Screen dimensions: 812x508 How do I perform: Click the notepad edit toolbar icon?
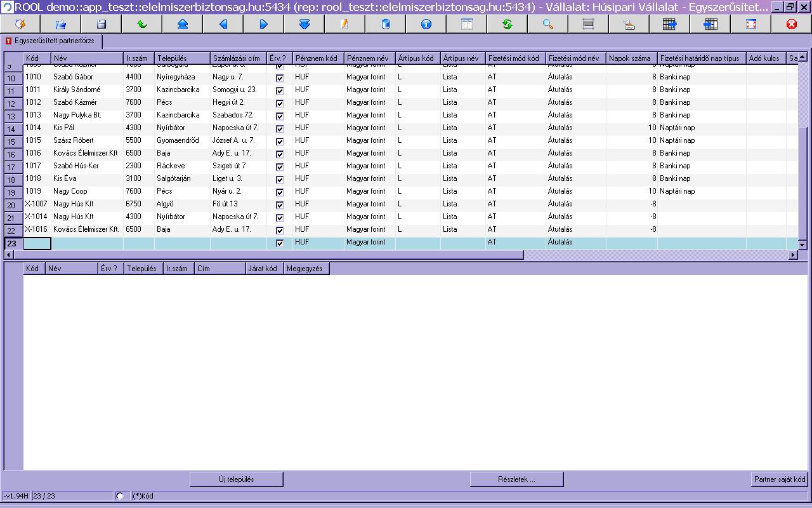coord(345,24)
